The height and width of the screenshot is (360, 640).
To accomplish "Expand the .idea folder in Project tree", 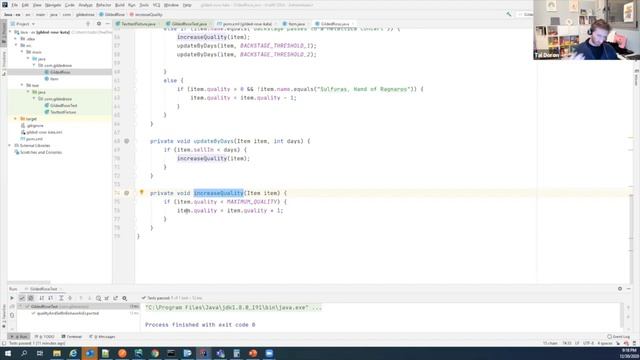I will 16,39.
